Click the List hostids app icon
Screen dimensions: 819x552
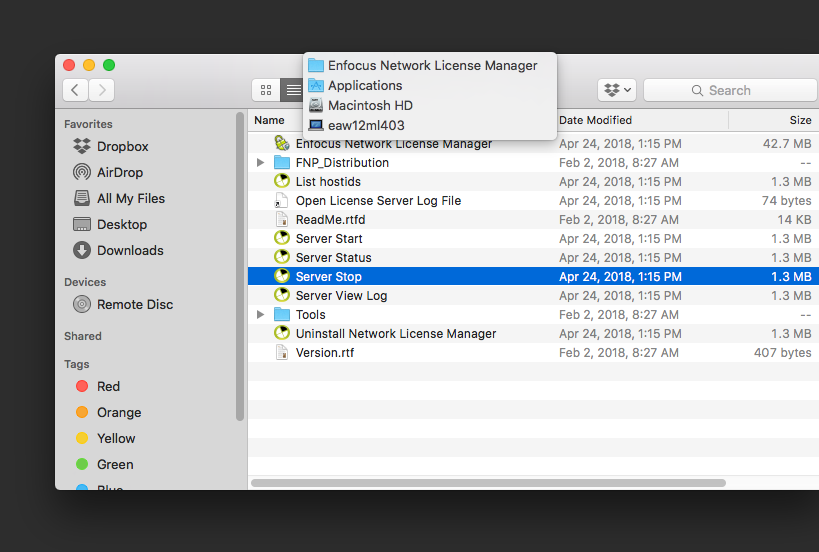[x=282, y=181]
